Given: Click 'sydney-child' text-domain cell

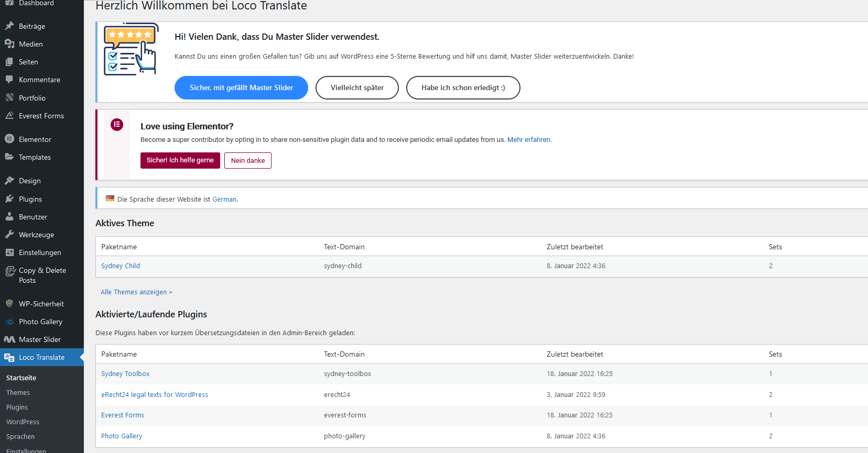Looking at the screenshot, I should click(x=343, y=266).
